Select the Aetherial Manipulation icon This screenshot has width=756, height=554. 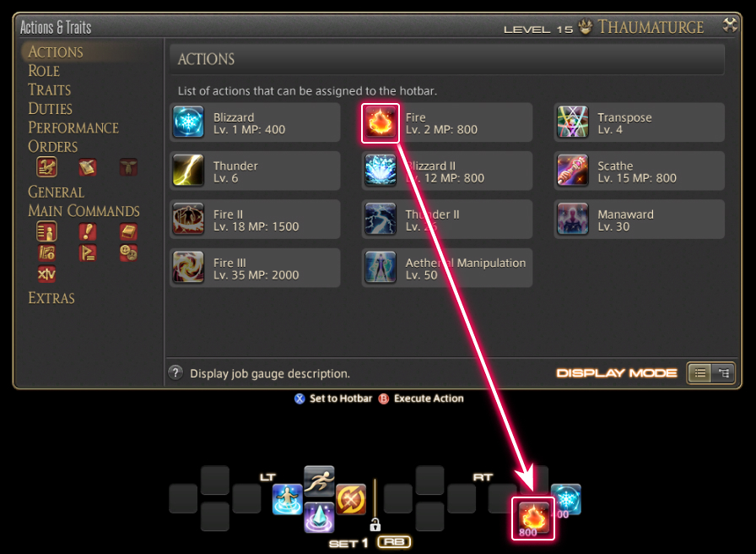pos(381,268)
